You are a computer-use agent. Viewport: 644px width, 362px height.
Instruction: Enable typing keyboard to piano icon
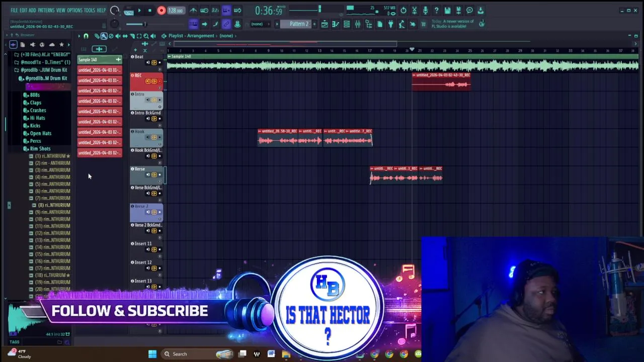(x=193, y=24)
